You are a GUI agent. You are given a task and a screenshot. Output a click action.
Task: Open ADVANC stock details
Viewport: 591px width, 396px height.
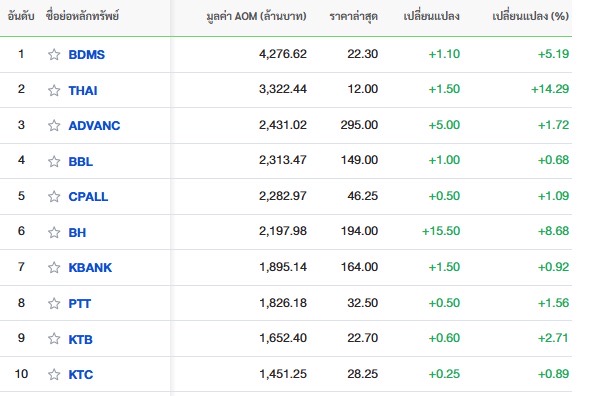pyautogui.click(x=94, y=125)
